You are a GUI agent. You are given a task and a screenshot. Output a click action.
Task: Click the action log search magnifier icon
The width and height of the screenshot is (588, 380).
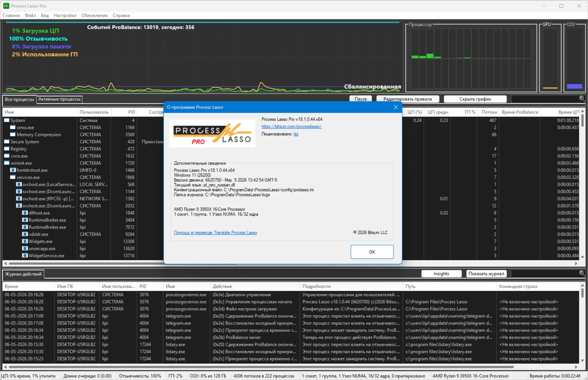pyautogui.click(x=582, y=274)
